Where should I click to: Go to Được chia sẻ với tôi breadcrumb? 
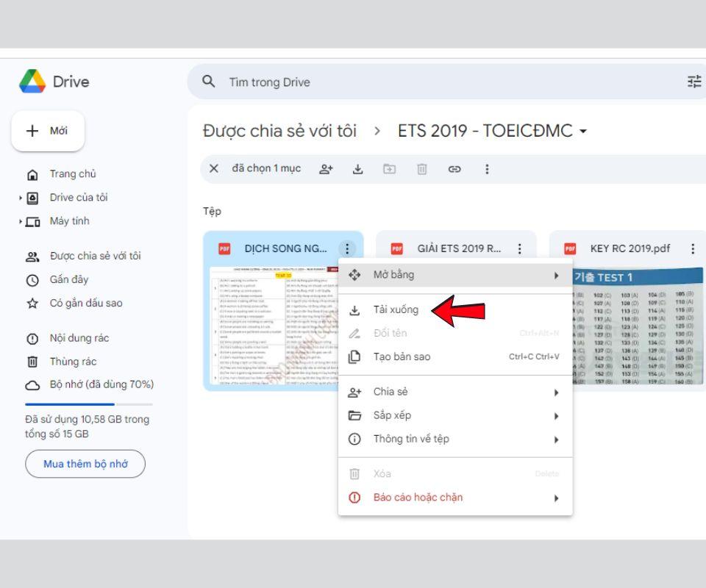[x=279, y=132]
